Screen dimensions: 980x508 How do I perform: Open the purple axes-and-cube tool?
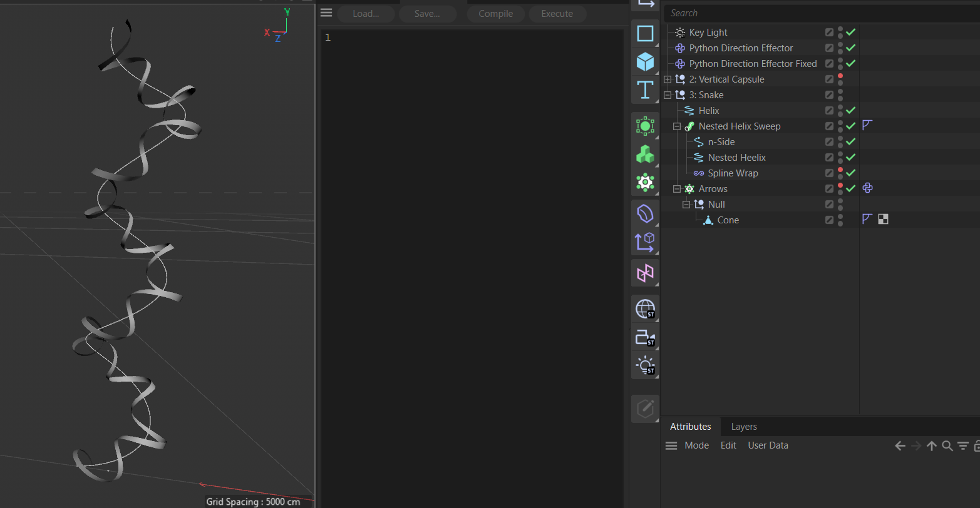[x=645, y=241]
